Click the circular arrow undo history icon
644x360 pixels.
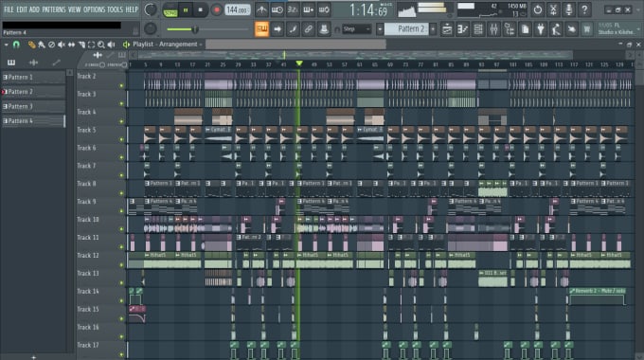[537, 9]
